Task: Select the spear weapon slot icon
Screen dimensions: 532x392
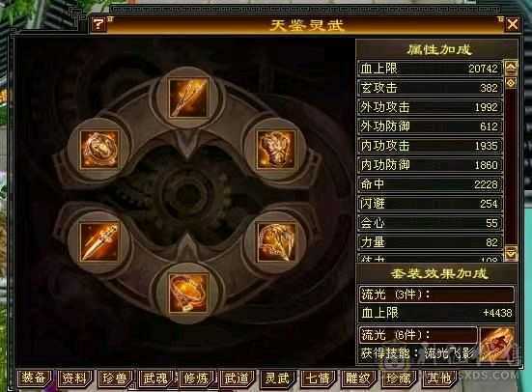Action: point(188,98)
